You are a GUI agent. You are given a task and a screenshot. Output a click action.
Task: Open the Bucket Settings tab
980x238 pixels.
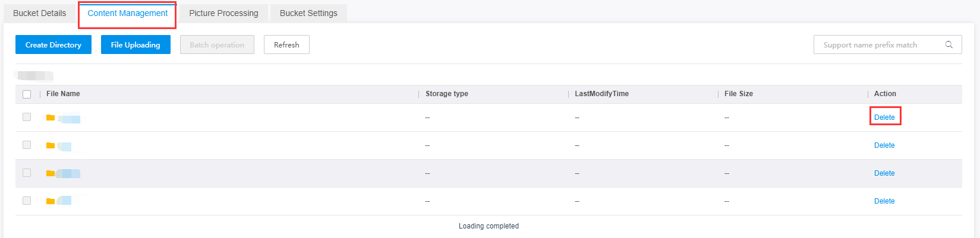[308, 13]
